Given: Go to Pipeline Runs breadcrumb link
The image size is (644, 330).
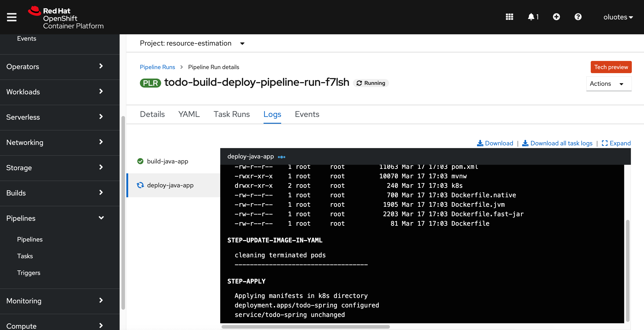Looking at the screenshot, I should tap(157, 67).
